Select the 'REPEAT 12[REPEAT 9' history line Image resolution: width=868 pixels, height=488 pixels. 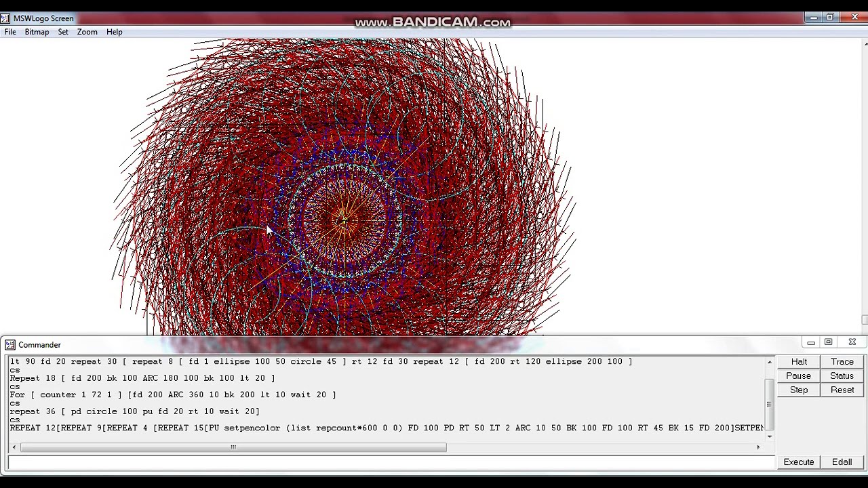pyautogui.click(x=387, y=428)
